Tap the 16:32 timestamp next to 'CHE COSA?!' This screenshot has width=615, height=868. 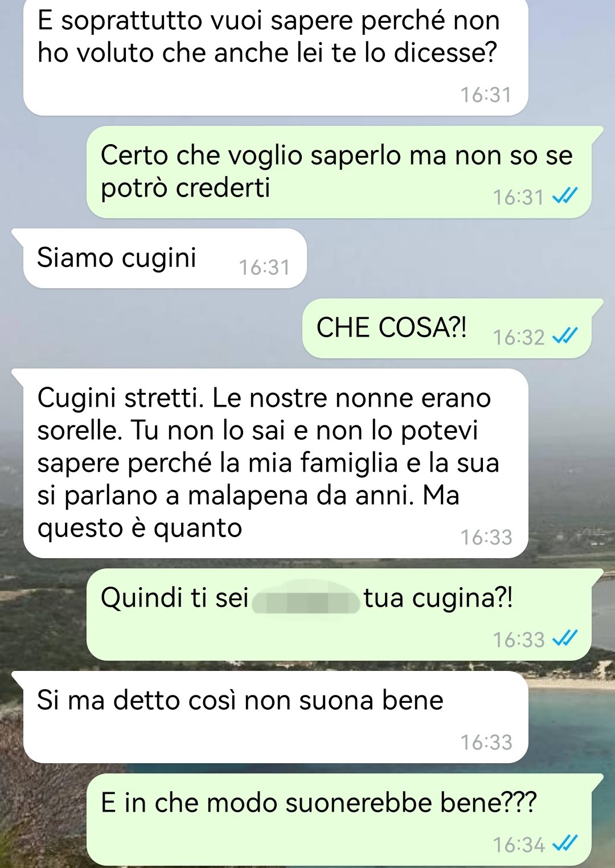519,337
